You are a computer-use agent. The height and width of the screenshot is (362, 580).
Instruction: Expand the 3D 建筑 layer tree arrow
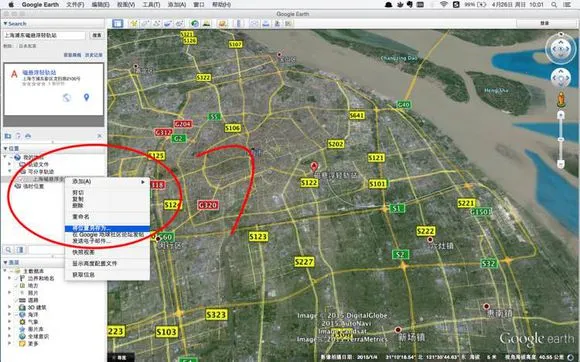pos(10,307)
